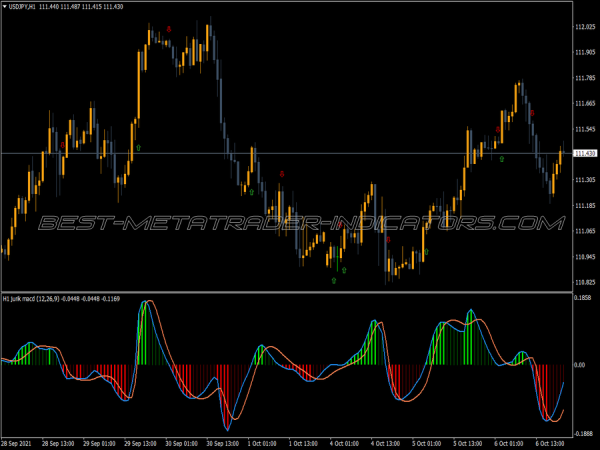Click price axis label 110.945
The width and height of the screenshot is (600, 450).
[585, 257]
